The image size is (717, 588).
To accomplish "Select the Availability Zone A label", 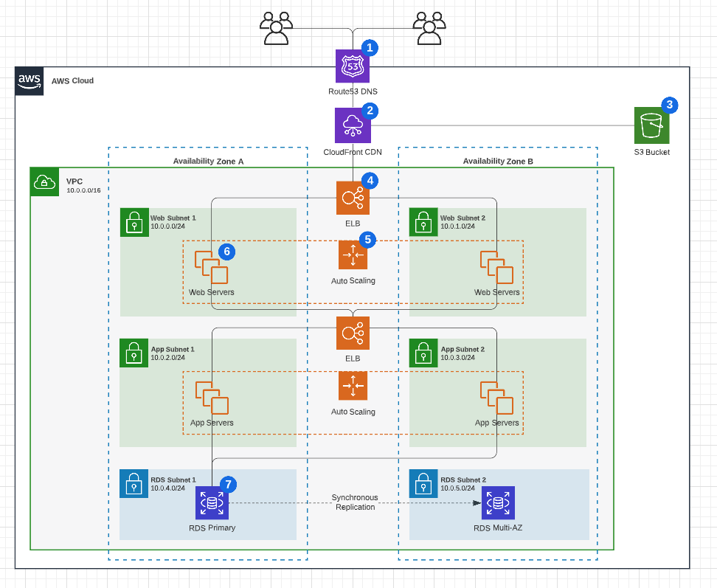I will (208, 161).
